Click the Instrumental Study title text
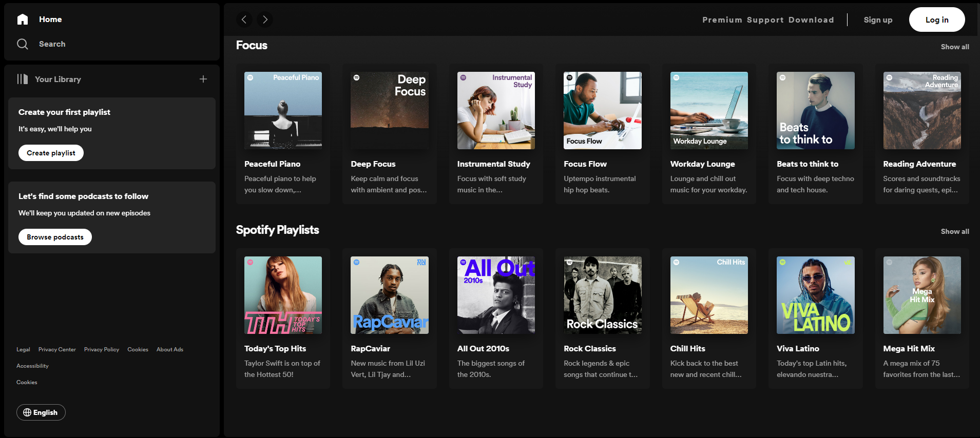980x438 pixels. click(494, 164)
